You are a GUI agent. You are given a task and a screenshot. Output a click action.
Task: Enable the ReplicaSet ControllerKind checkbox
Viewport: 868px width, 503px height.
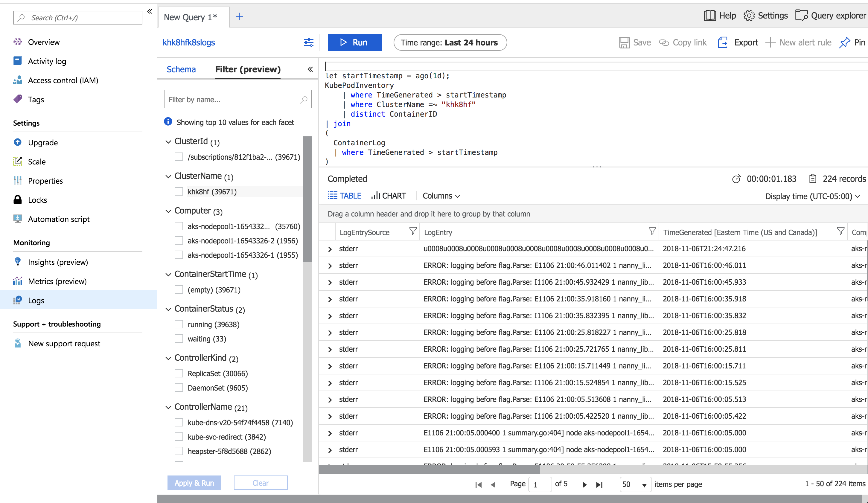point(180,372)
